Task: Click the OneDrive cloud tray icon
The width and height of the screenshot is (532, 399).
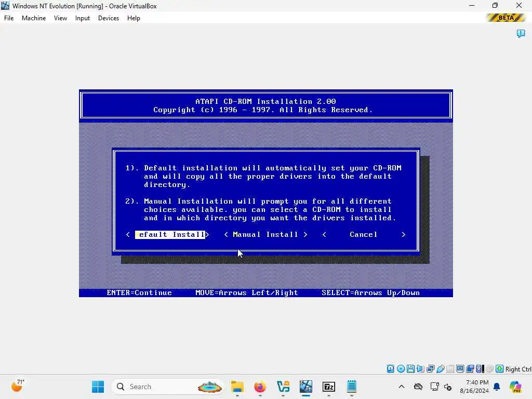Action: click(x=418, y=387)
